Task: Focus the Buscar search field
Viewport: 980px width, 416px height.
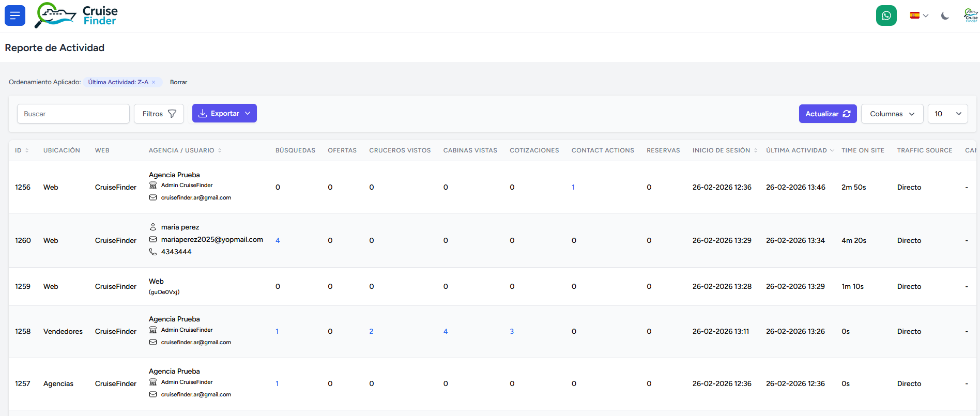Action: [73, 114]
